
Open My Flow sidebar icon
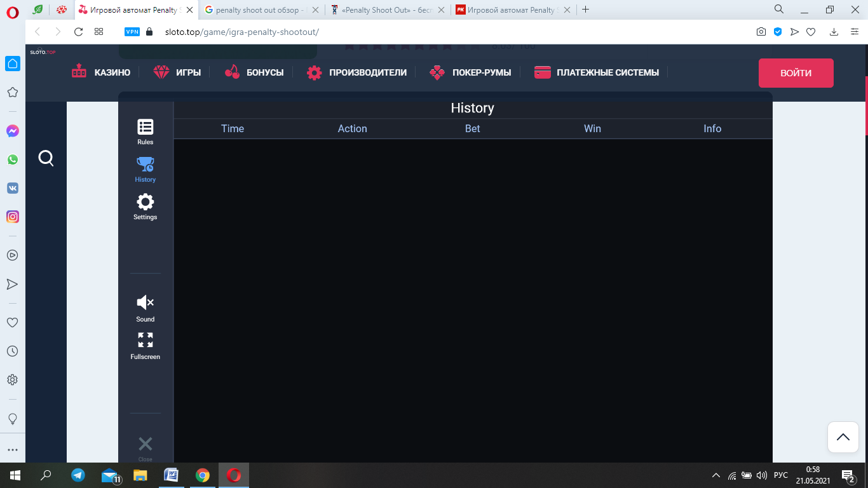click(x=12, y=284)
